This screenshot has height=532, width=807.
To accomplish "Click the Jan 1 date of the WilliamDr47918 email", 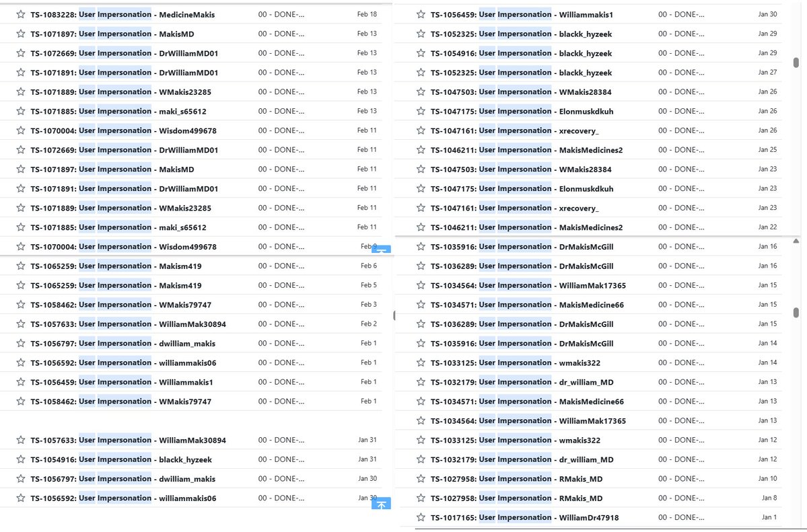I will click(x=769, y=517).
